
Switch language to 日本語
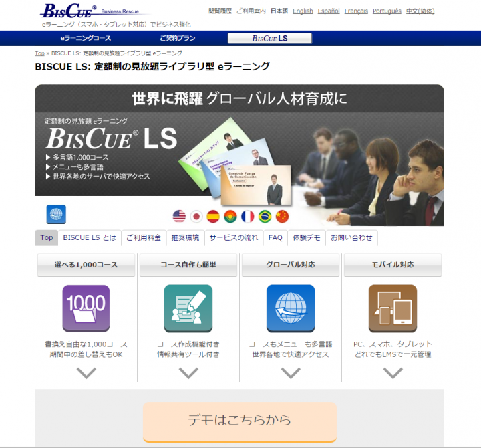point(279,11)
